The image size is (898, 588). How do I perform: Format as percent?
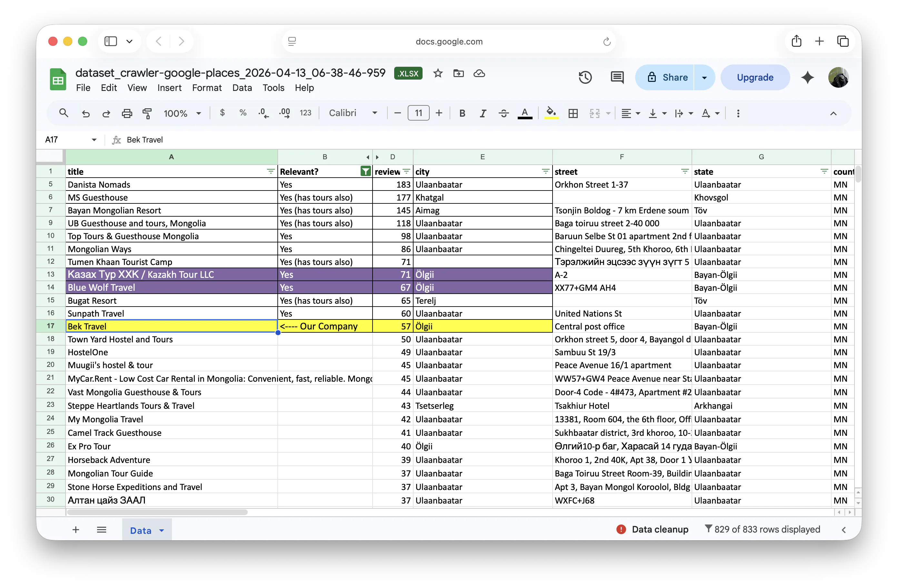pos(243,113)
